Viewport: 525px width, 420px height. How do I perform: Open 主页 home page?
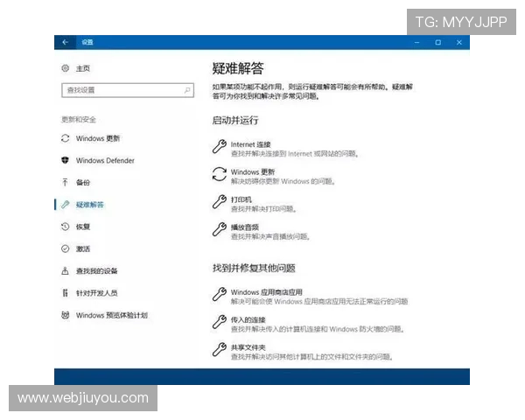click(x=83, y=68)
